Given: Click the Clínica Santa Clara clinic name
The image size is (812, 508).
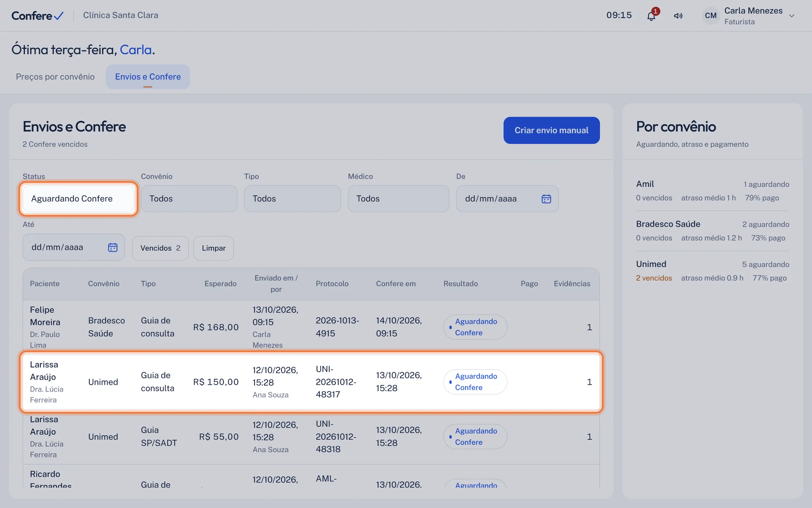Looking at the screenshot, I should (121, 15).
